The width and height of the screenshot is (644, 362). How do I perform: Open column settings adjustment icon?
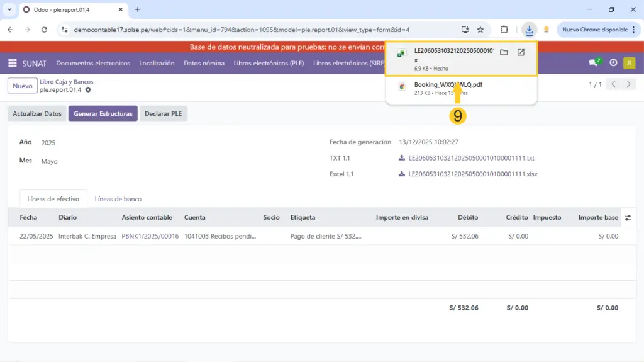point(628,217)
